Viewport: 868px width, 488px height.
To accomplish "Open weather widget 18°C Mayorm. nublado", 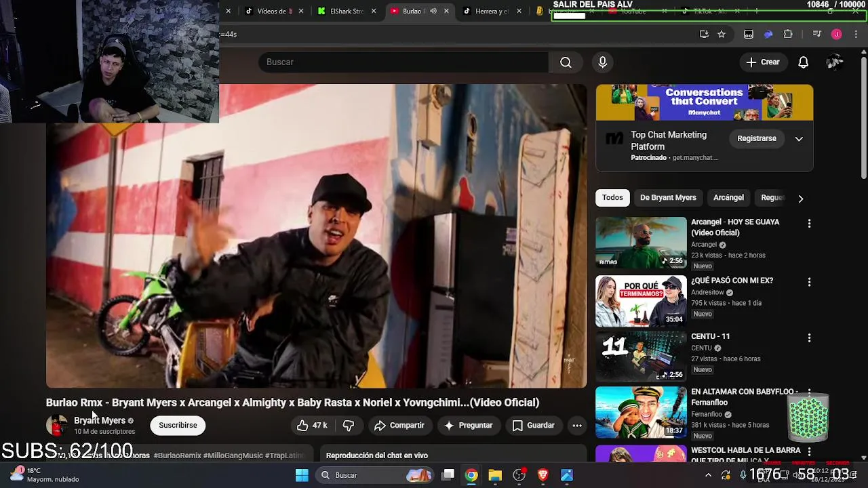I will (45, 475).
